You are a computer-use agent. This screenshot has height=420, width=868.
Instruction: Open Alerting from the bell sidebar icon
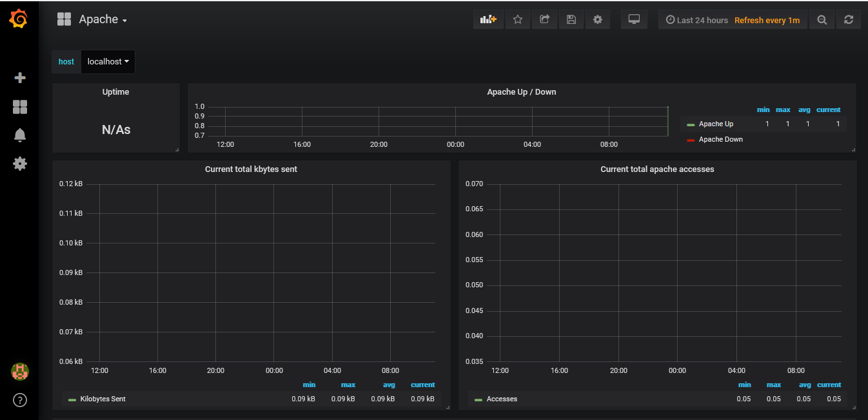(19, 135)
